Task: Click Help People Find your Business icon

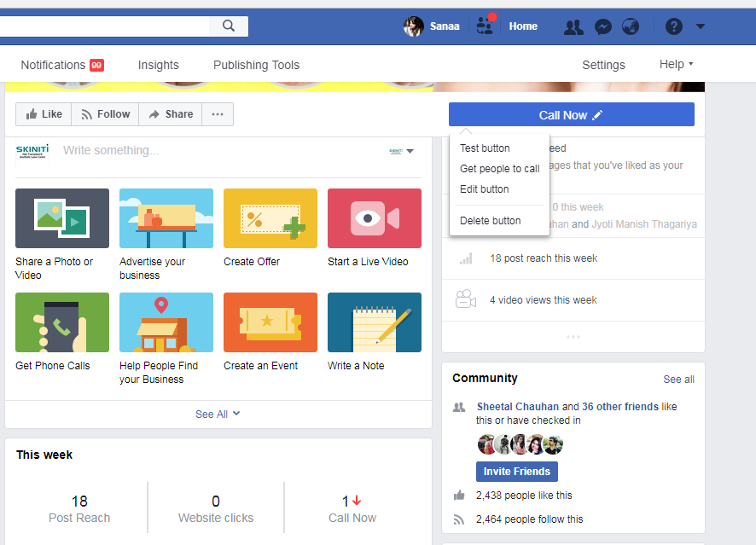Action: (166, 322)
